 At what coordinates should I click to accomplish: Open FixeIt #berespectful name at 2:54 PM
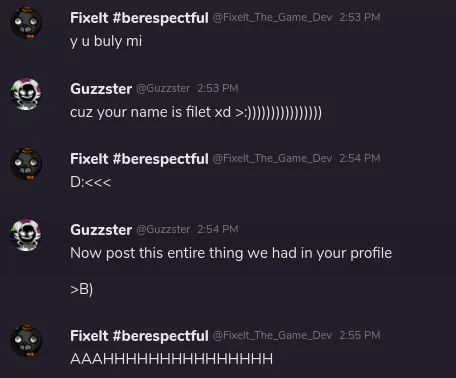pyautogui.click(x=139, y=159)
